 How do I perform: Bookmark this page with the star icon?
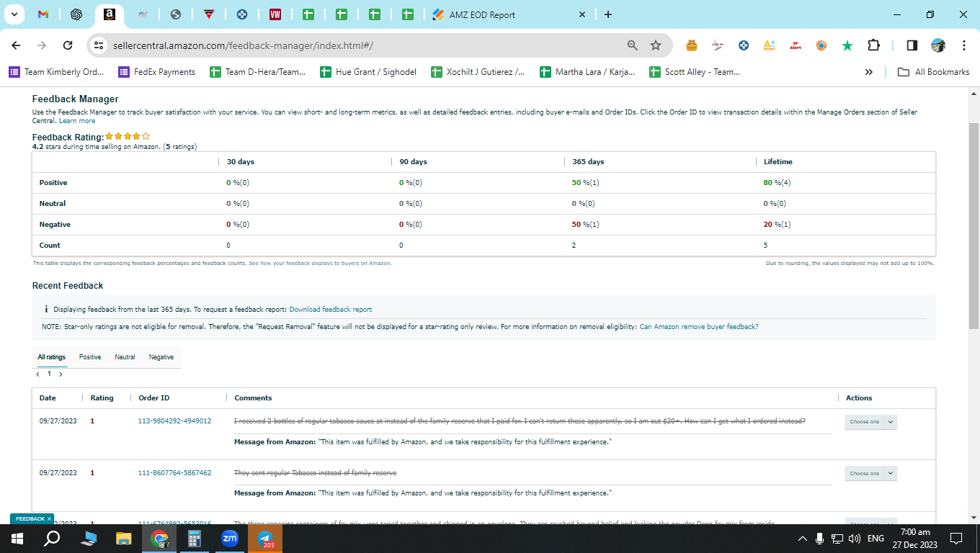coord(656,45)
